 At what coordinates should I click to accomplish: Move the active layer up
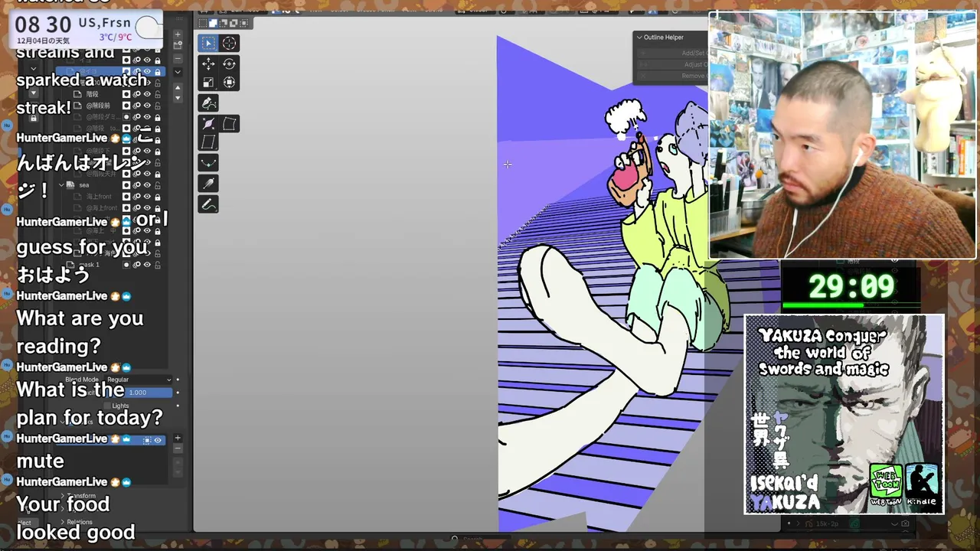click(x=178, y=86)
